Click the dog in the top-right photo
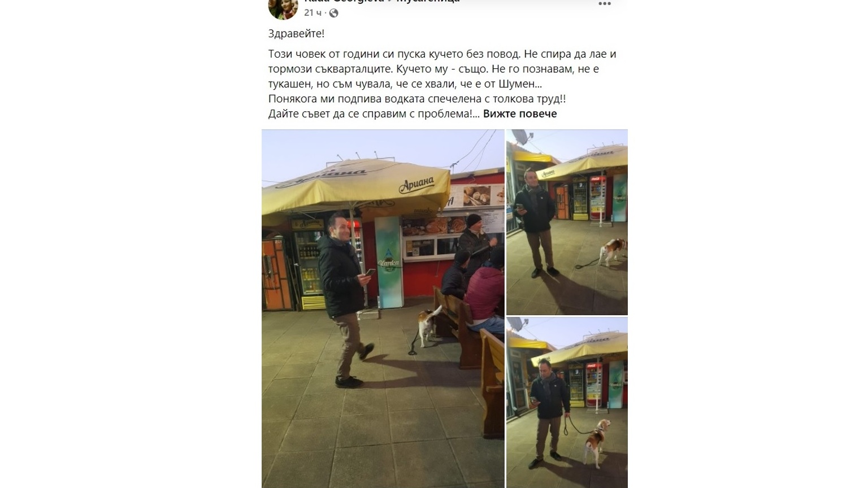868x488 pixels. 613,250
